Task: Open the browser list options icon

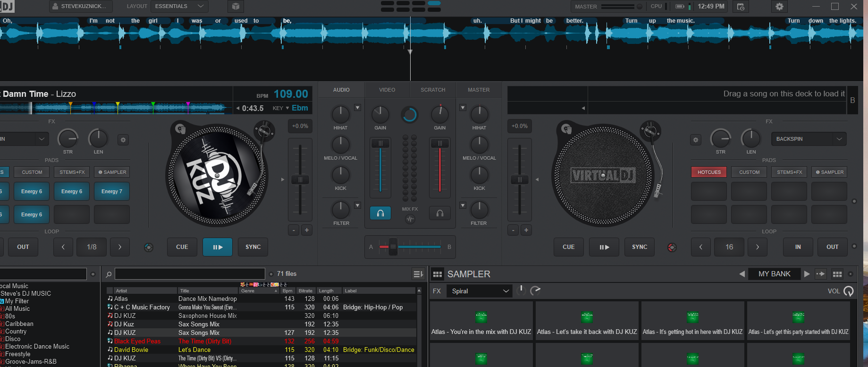Action: coord(418,274)
